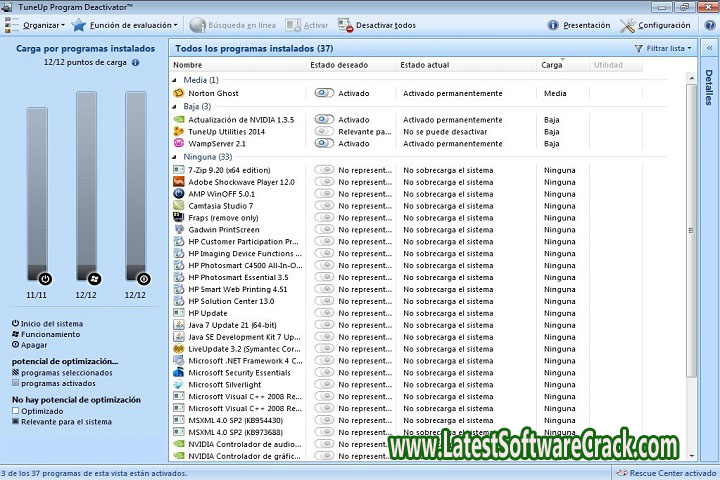Click the info icon beside 12/12 puntos de carga
The image size is (720, 480).
tap(135, 62)
